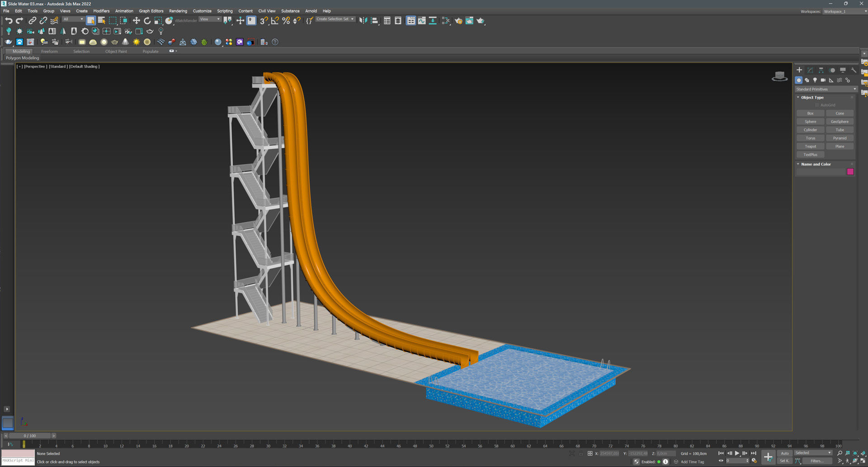Toggle Spinner Snap
This screenshot has width=868, height=467.
point(297,20)
